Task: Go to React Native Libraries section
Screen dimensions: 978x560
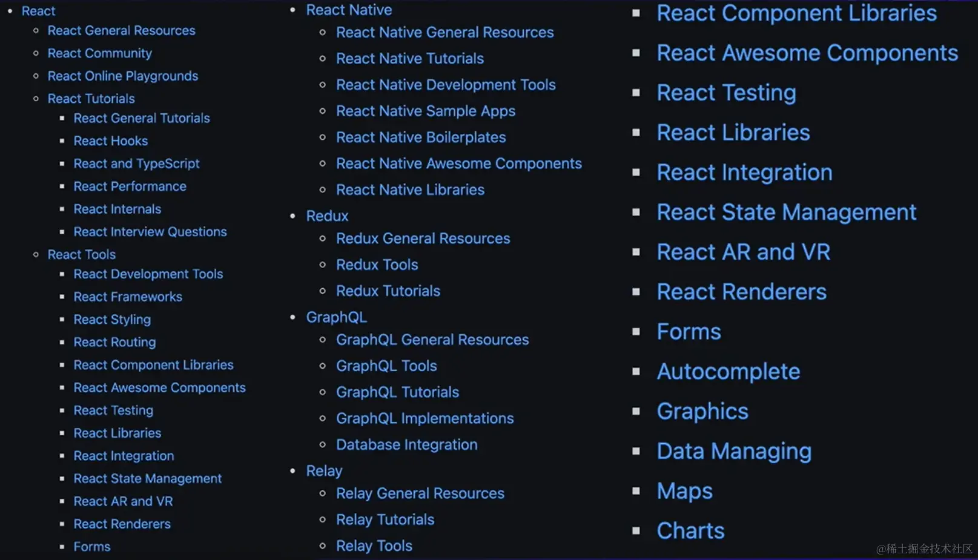Action: coord(410,189)
